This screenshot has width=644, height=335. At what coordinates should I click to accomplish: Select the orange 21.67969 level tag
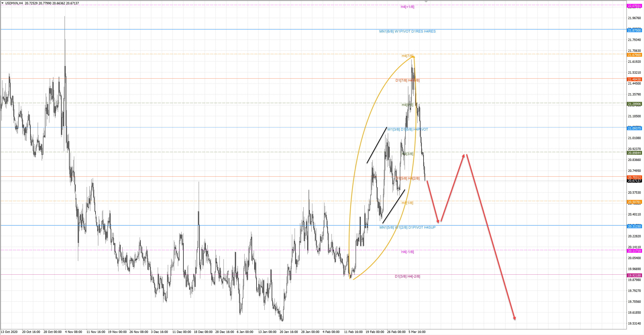pos(634,55)
